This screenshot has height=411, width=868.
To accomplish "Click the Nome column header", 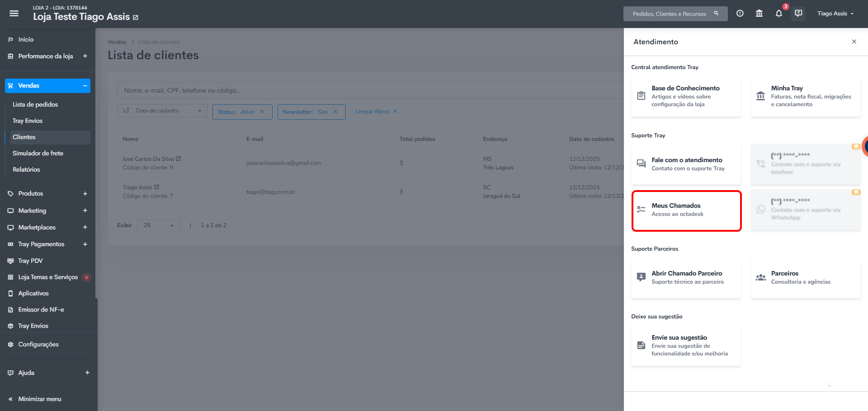I will (x=130, y=139).
